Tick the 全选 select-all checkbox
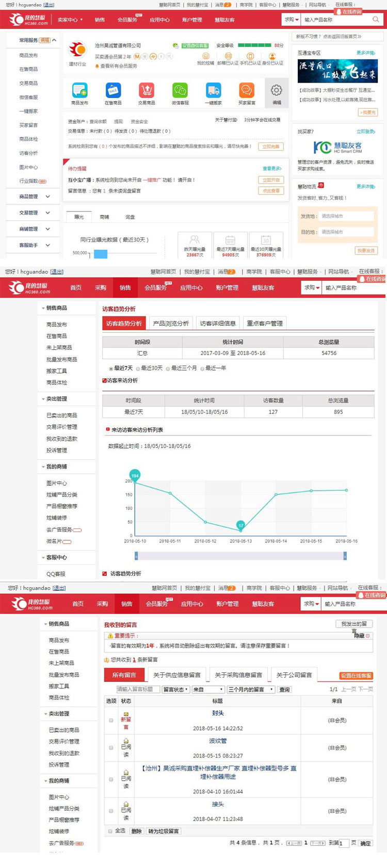This screenshot has width=387, height=868. click(x=110, y=831)
